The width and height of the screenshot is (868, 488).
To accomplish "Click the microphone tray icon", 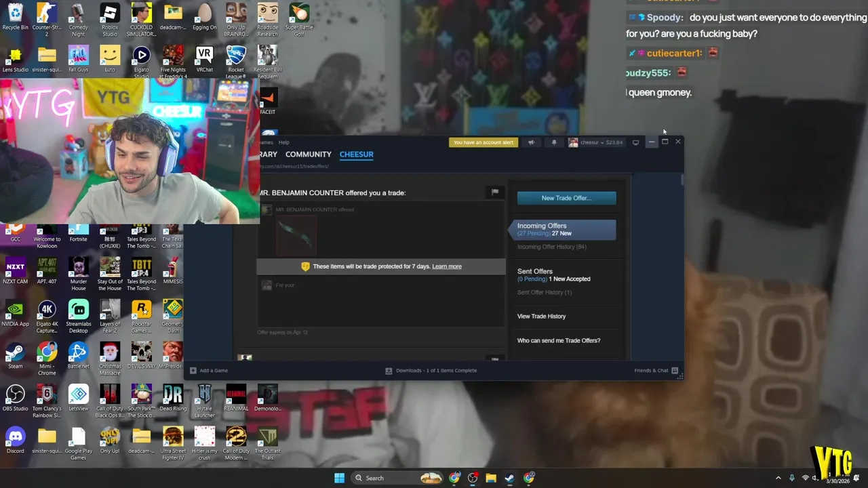I will coord(792,478).
